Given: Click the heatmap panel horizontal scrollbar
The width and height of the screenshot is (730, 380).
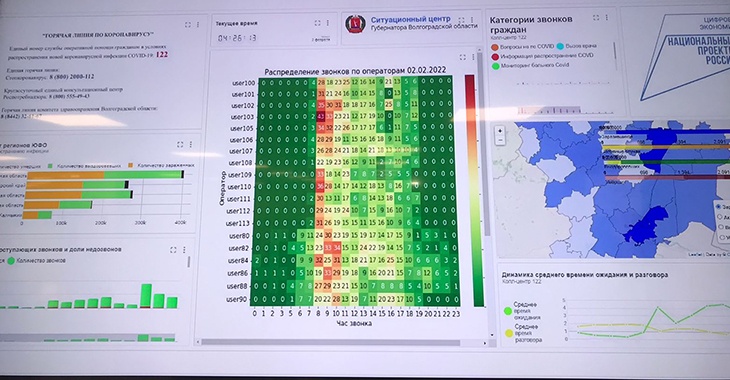Looking at the screenshot, I should (331, 343).
